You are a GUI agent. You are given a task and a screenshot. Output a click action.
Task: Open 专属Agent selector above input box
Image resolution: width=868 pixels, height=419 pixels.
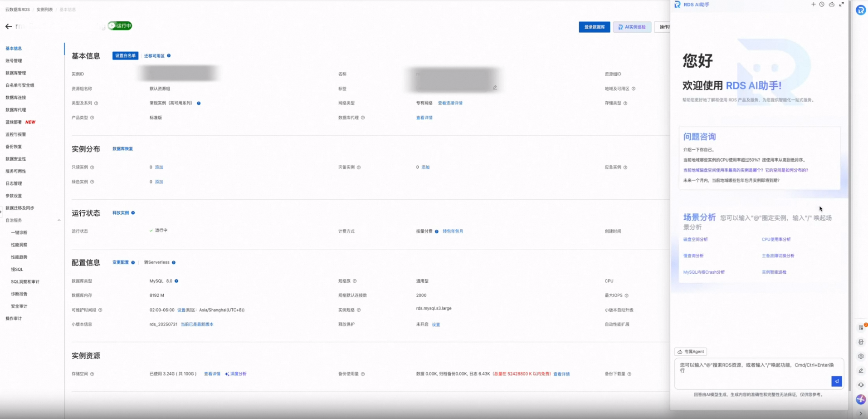pyautogui.click(x=691, y=352)
